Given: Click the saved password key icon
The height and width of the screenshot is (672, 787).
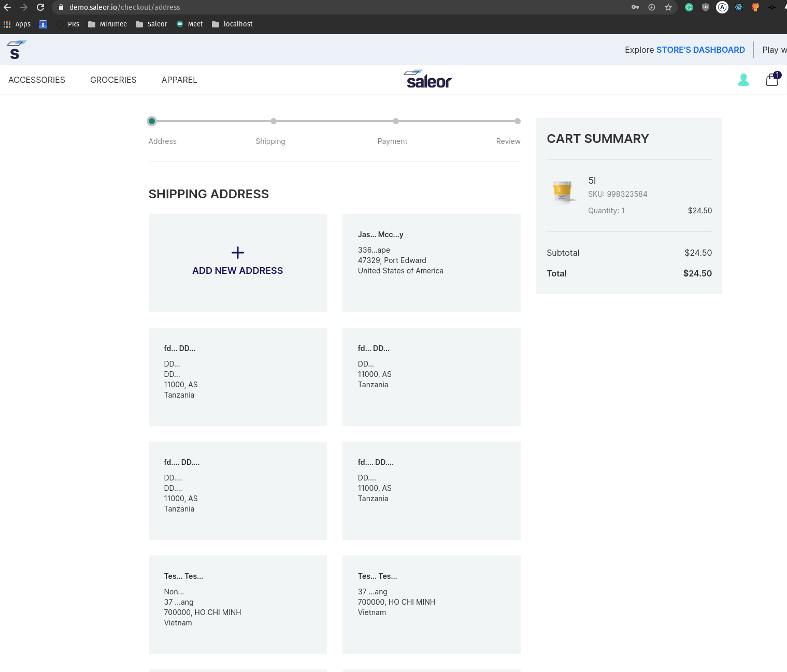Looking at the screenshot, I should [635, 7].
